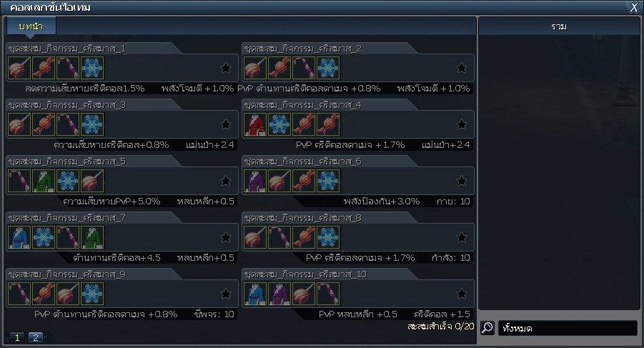Select the green robe icon in set 5
This screenshot has height=348, width=644.
coord(44,181)
